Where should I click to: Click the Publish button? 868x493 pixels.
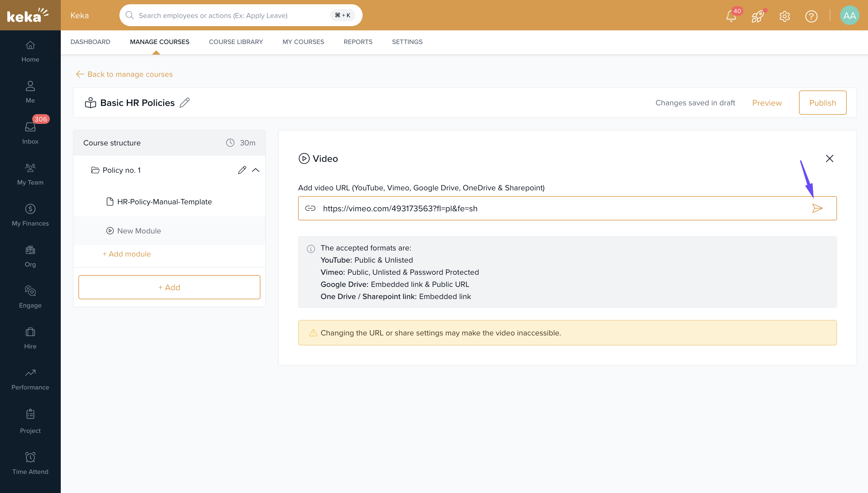click(822, 103)
